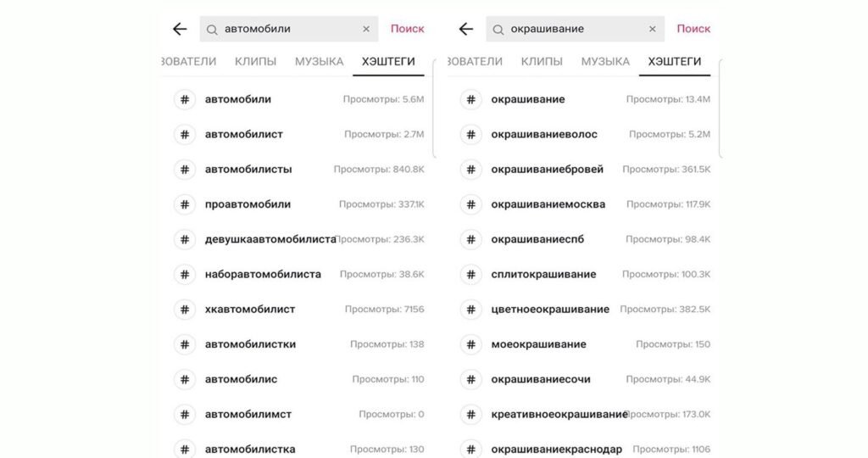This screenshot has height=458, width=868.
Task: Open the наборавтомобилиста hashtag result
Action: 299,274
